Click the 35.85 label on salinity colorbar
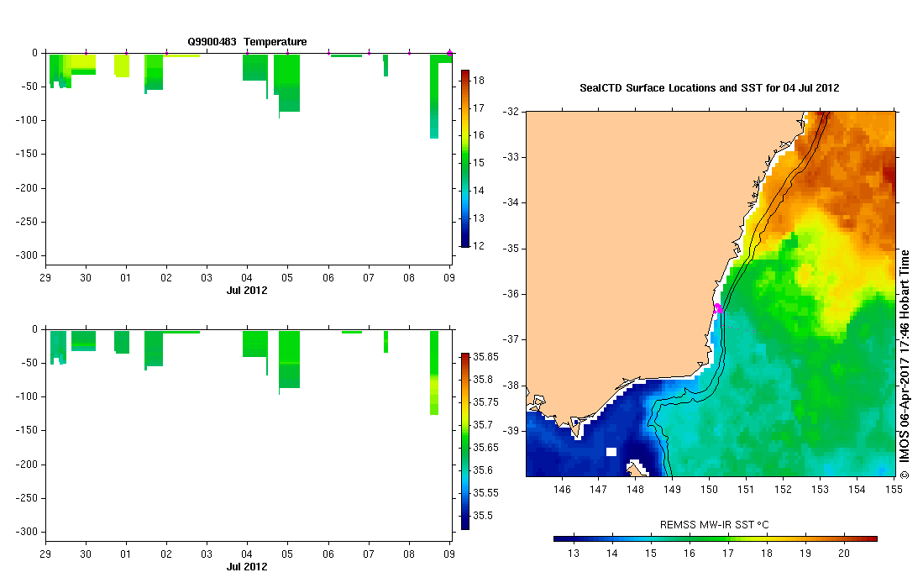Image resolution: width=923 pixels, height=588 pixels. (485, 357)
